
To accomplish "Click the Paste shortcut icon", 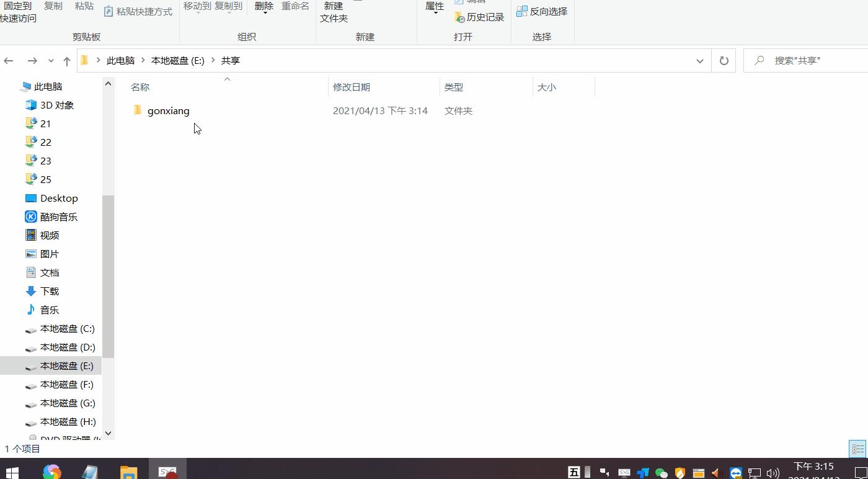I will [x=138, y=11].
